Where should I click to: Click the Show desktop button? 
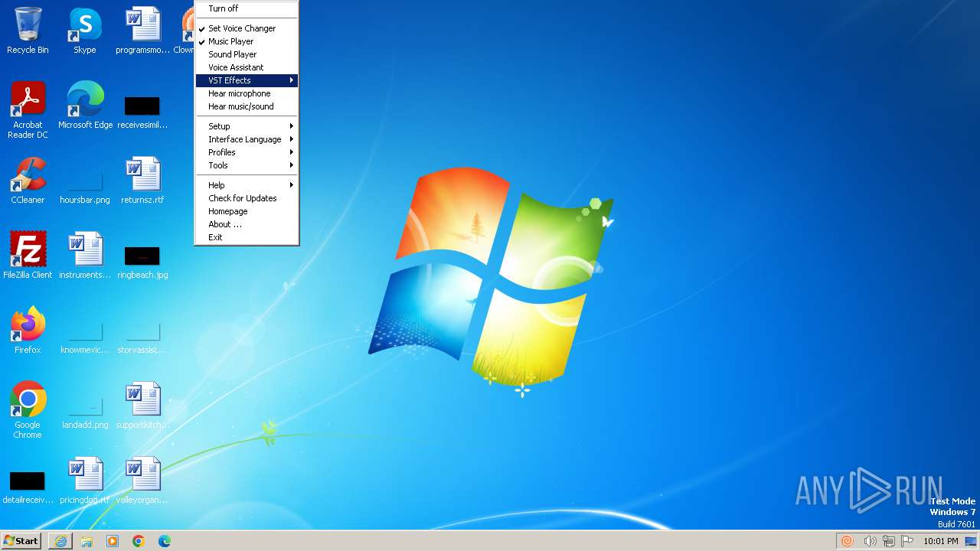click(x=971, y=541)
